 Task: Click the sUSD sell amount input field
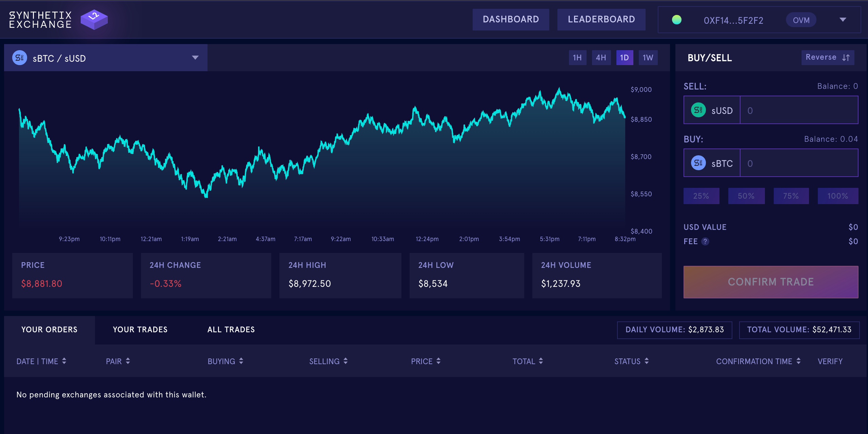798,110
